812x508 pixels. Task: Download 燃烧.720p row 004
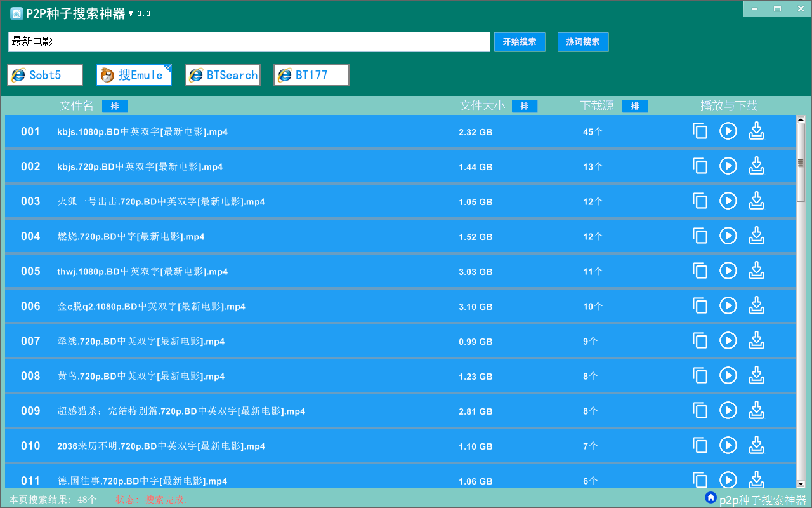point(756,236)
